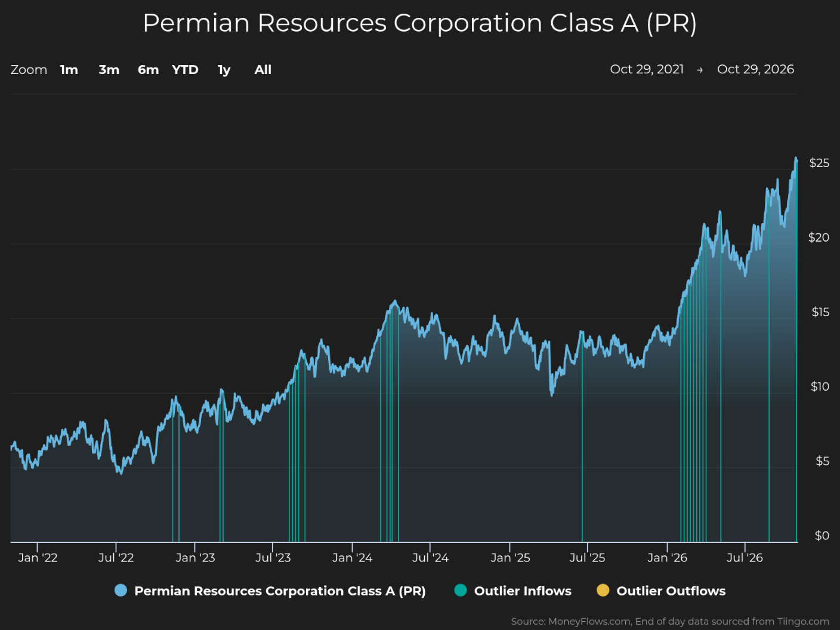
Task: Click the $0 price axis label
Action: click(x=822, y=536)
